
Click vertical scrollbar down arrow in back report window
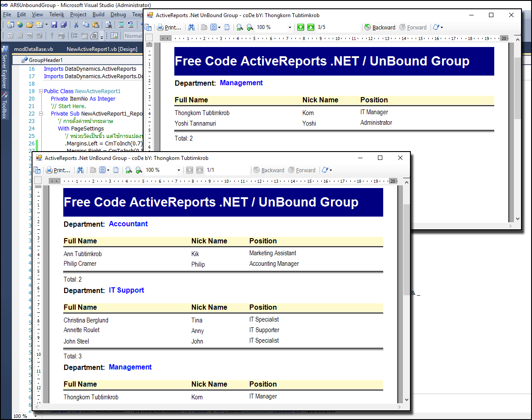(518, 218)
